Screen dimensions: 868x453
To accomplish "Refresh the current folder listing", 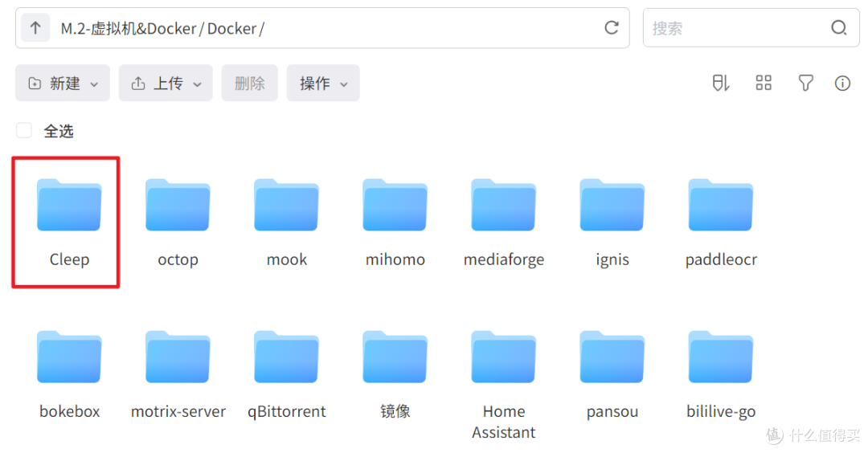I will point(611,27).
